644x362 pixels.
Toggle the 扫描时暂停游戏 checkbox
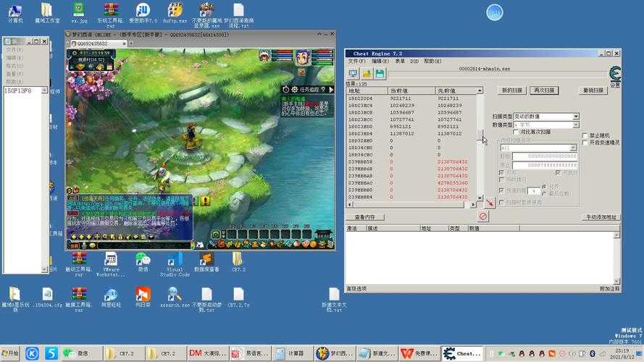click(501, 202)
